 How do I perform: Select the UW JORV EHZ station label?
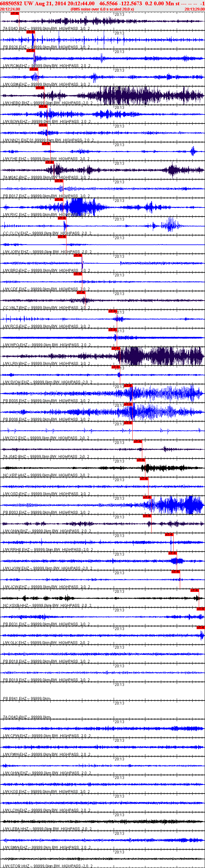(16, 252)
